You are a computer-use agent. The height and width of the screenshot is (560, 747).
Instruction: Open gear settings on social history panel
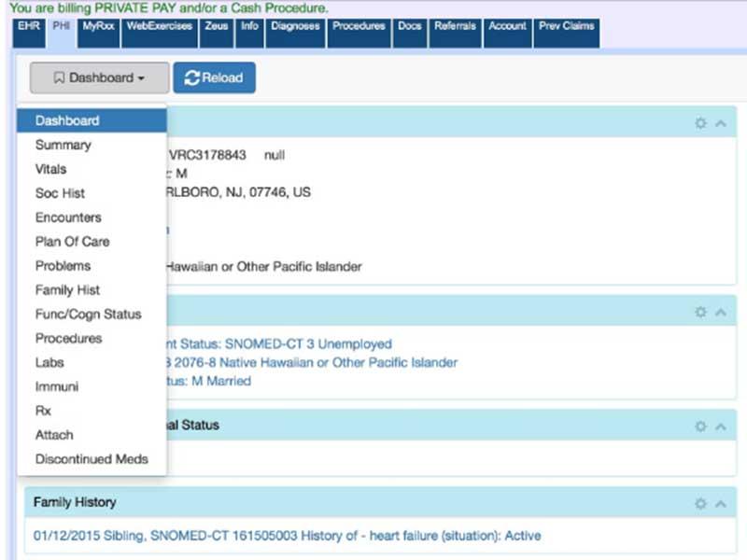pyautogui.click(x=700, y=312)
